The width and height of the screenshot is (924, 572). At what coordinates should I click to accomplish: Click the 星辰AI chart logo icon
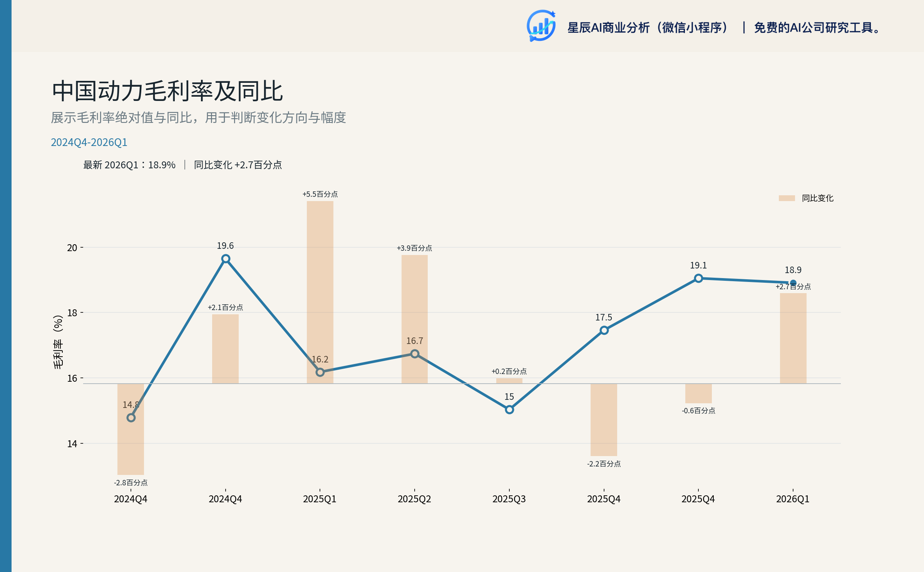click(x=541, y=26)
